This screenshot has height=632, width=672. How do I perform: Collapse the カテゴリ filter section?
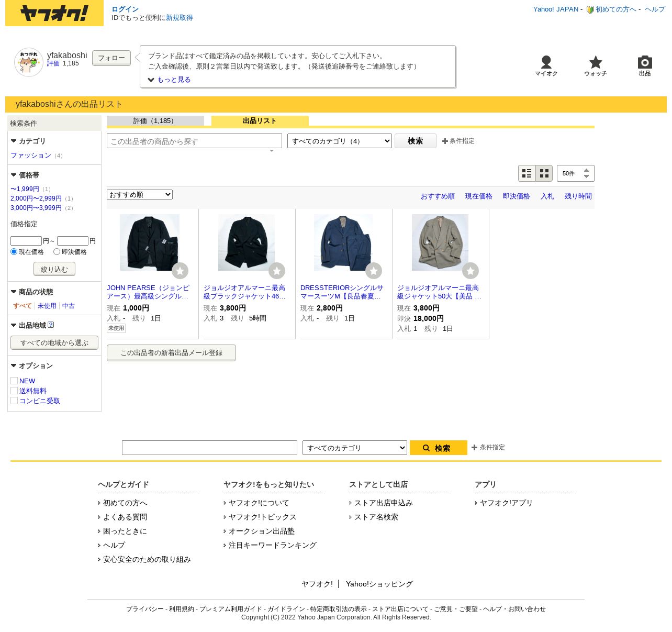coord(14,141)
